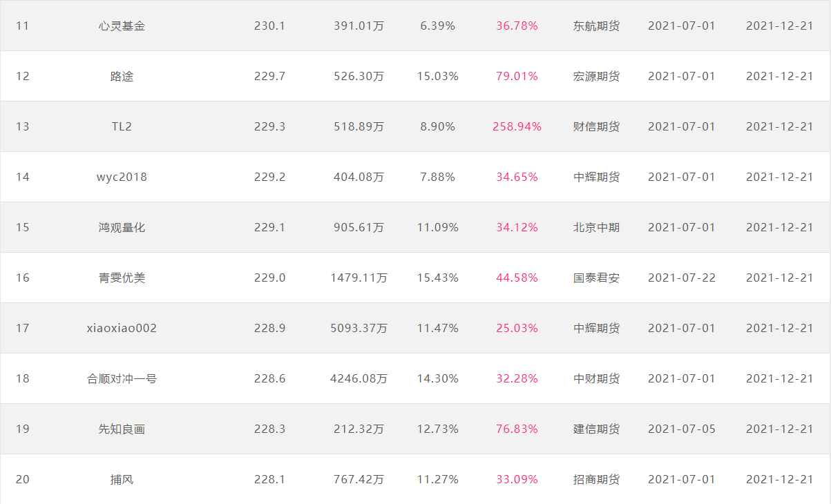The image size is (831, 504).
Task: Click the 捕风 account name
Action: pyautogui.click(x=122, y=480)
